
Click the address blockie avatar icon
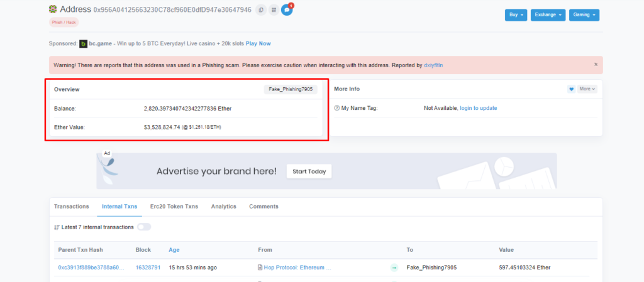coord(53,9)
